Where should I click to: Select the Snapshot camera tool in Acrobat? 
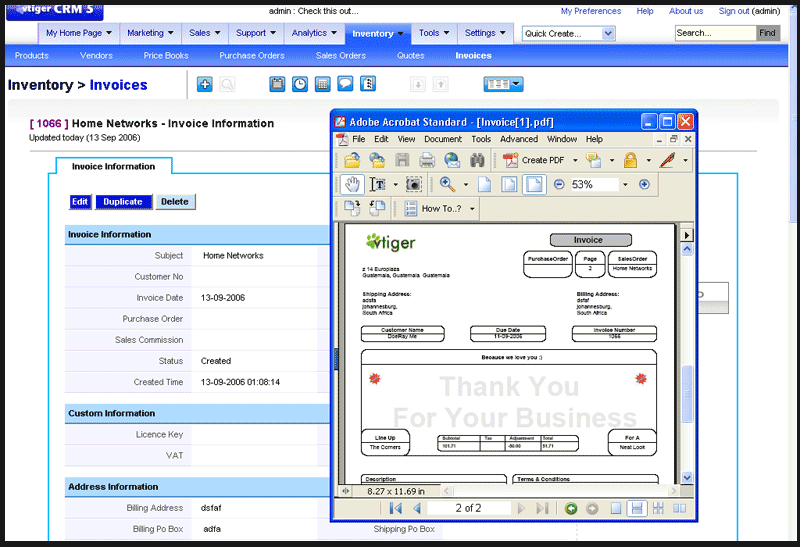pos(414,184)
